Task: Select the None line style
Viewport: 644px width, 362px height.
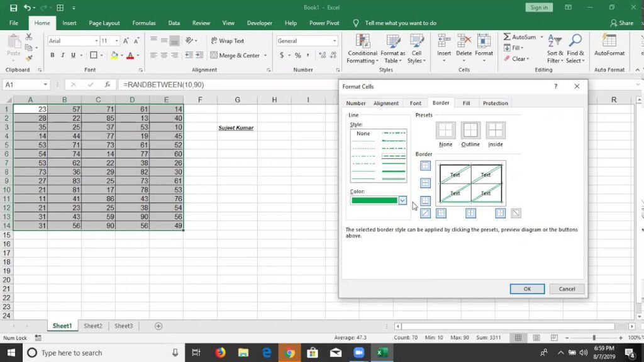Action: coord(363,133)
